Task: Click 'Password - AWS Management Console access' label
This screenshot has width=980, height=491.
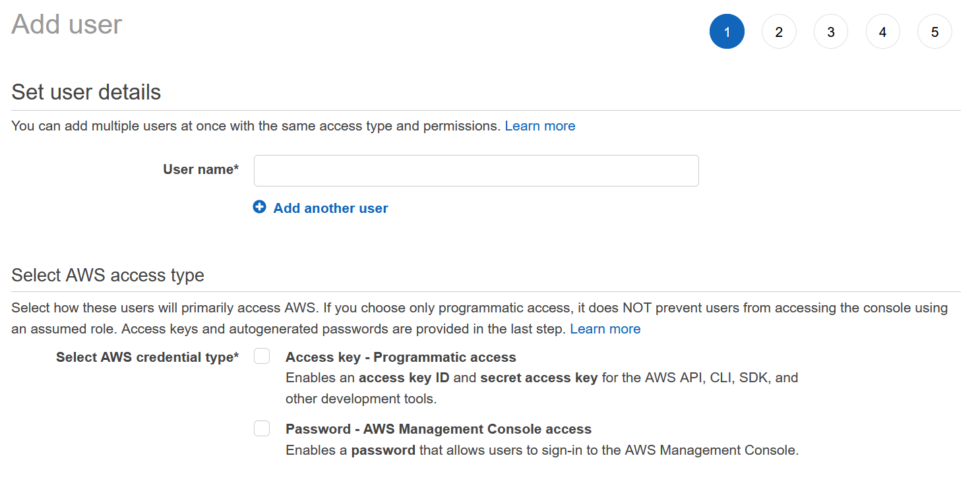Action: [x=438, y=429]
